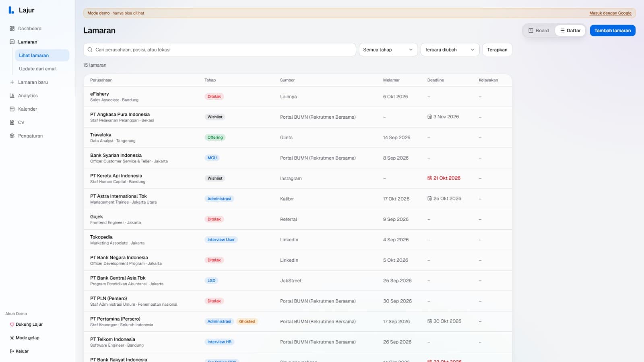This screenshot has width=644, height=362.
Task: Click the Ghosted badge for PT Pertamina
Action: 247,321
